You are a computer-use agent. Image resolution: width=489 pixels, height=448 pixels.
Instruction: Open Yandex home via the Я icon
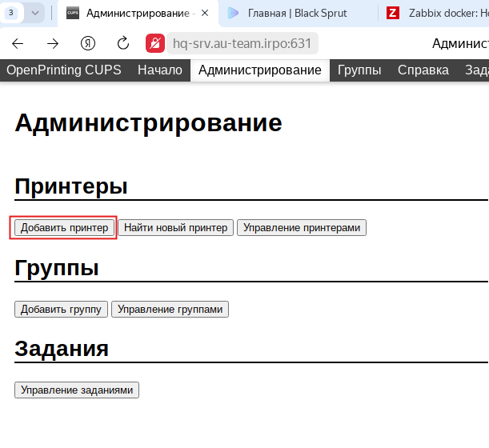[88, 43]
